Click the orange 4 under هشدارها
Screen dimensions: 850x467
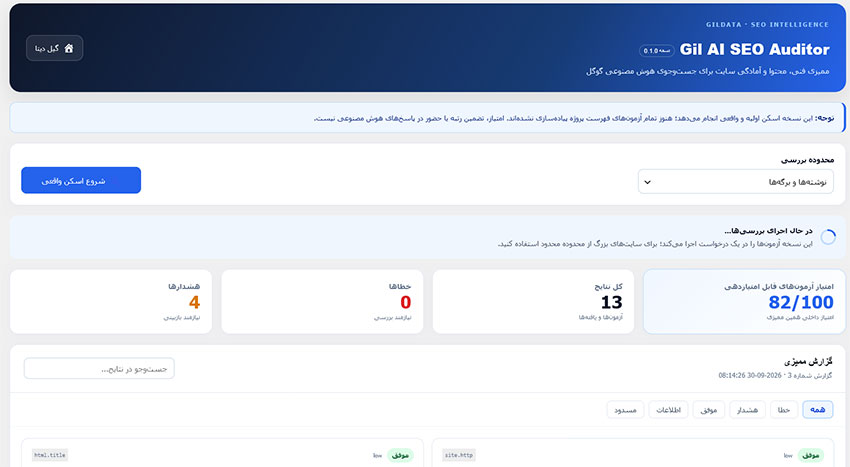point(194,302)
